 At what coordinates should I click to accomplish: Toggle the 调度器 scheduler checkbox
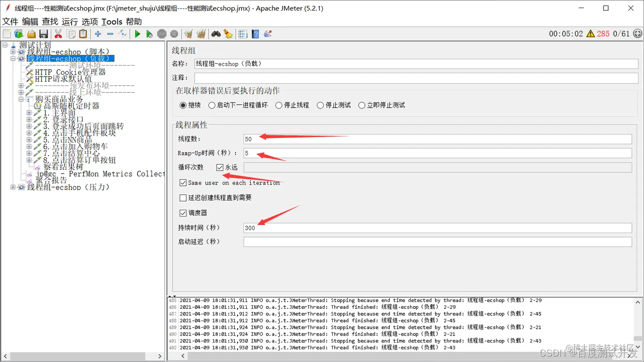pos(183,213)
